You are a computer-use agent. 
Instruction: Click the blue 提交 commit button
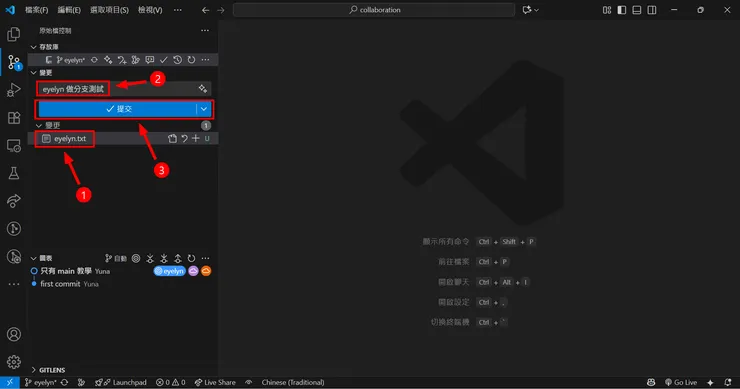click(x=117, y=109)
